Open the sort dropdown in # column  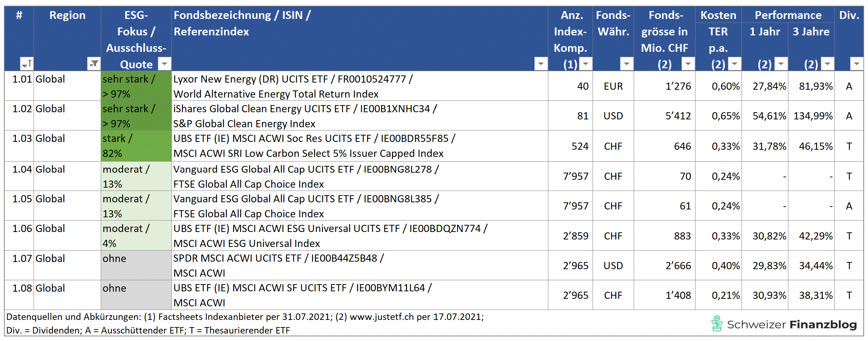(x=27, y=64)
